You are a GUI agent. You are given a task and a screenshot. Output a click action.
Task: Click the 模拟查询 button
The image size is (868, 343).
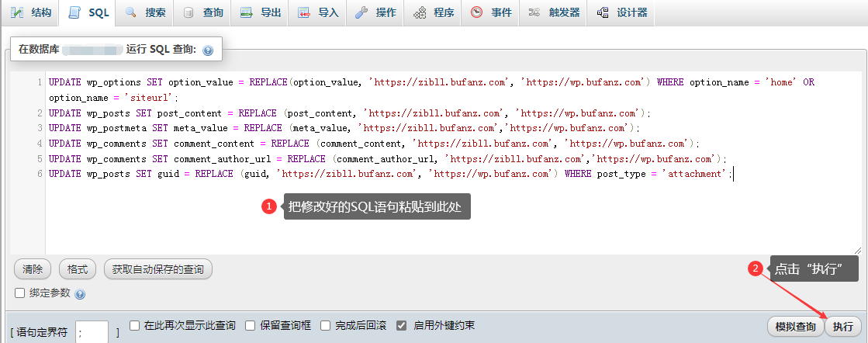(794, 327)
